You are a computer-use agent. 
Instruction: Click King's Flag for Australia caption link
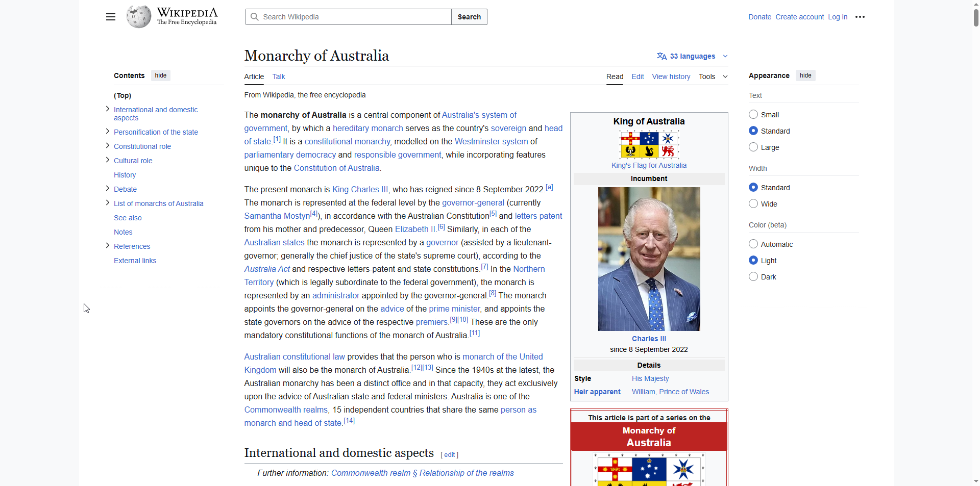649,165
